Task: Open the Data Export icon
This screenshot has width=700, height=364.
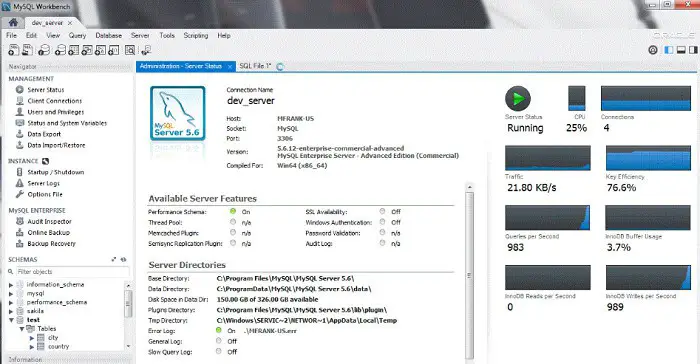Action: coord(20,134)
